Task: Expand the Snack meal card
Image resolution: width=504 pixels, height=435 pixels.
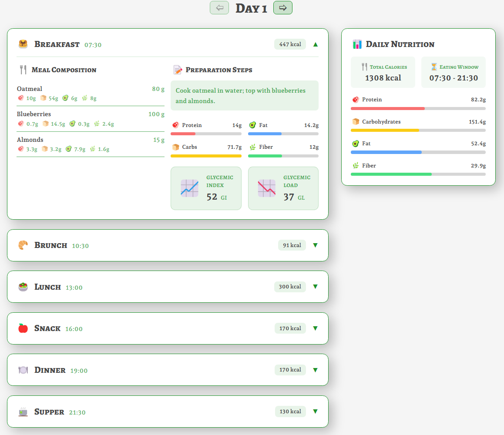Action: tap(315, 328)
